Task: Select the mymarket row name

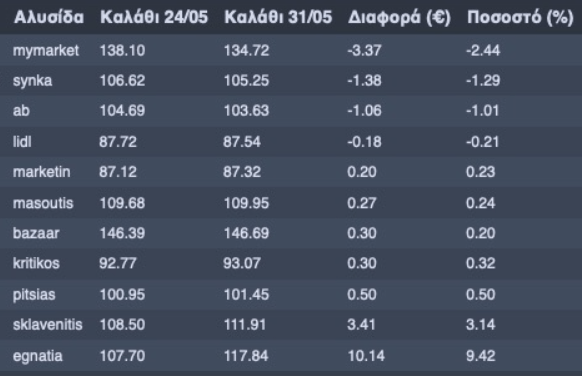Action: pyautogui.click(x=46, y=51)
